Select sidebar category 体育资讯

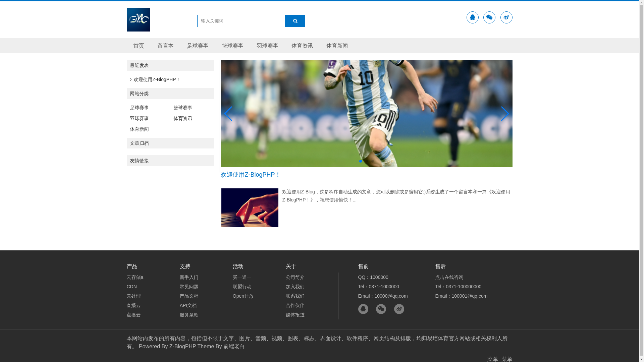click(x=183, y=118)
